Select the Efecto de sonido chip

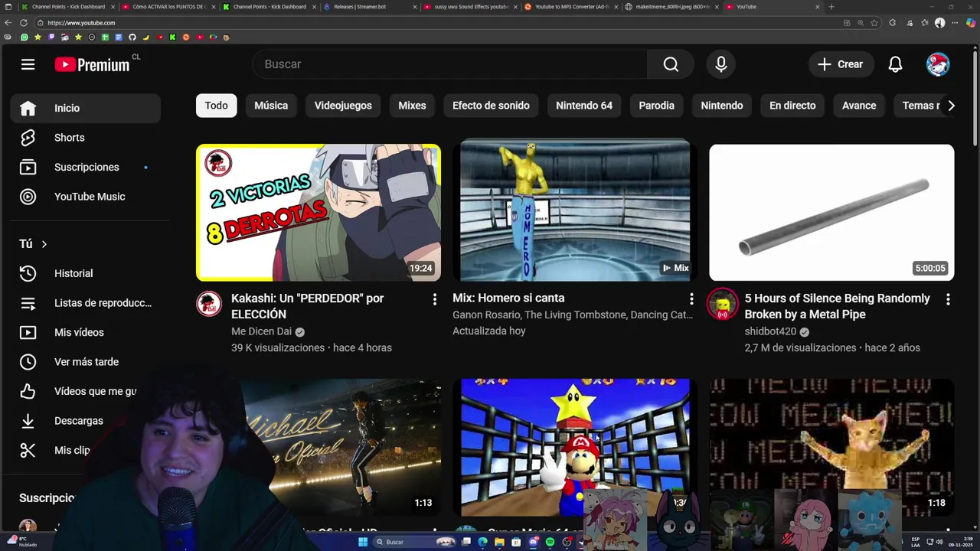tap(491, 106)
